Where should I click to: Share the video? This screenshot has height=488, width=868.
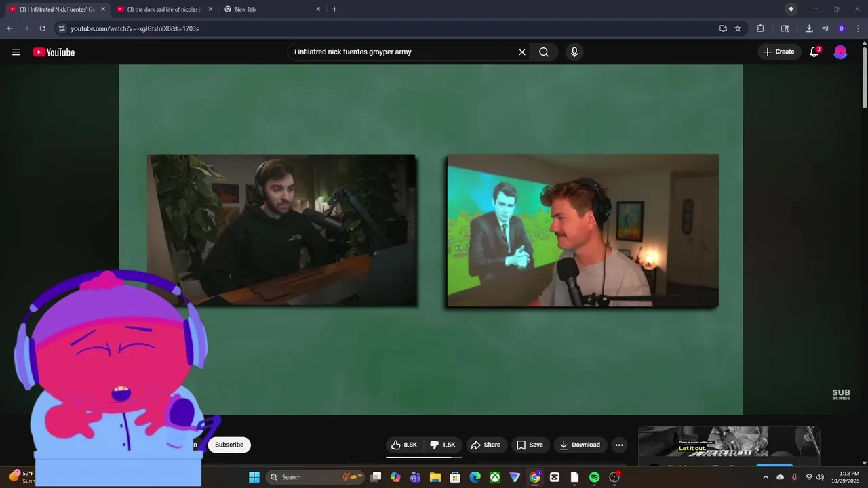coord(486,445)
